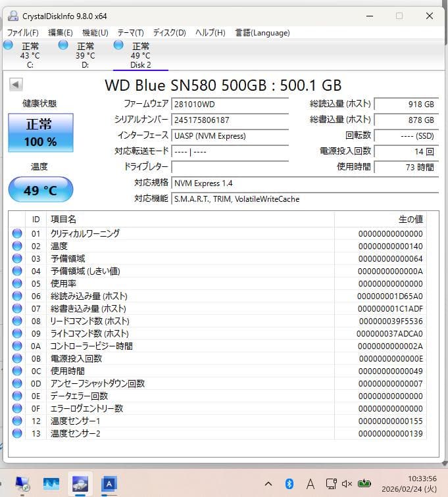
Task: Click the status orb for ライトコマンド数 row
Action: point(17,333)
